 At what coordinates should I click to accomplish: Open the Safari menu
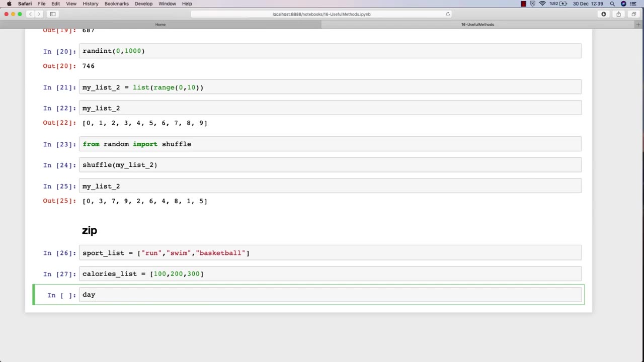pyautogui.click(x=25, y=4)
